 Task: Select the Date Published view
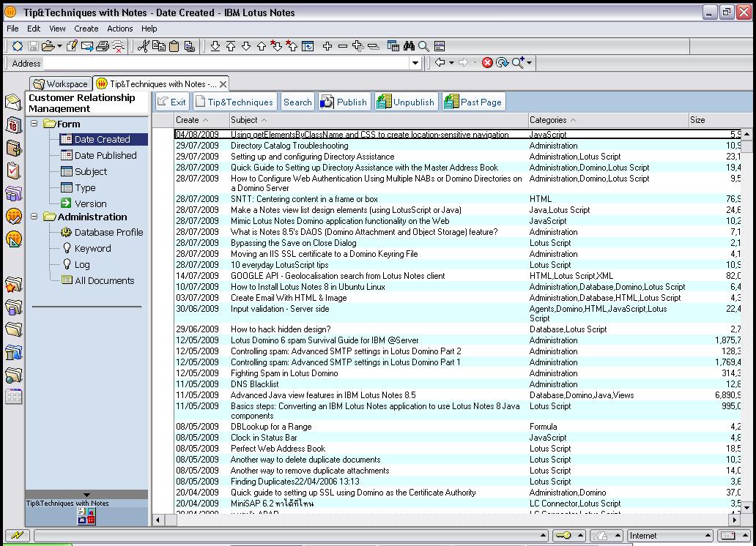(100, 155)
